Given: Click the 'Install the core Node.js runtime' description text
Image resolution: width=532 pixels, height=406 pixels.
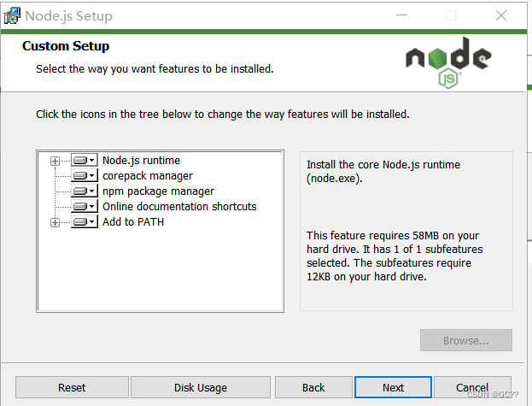Looking at the screenshot, I should click(x=383, y=172).
